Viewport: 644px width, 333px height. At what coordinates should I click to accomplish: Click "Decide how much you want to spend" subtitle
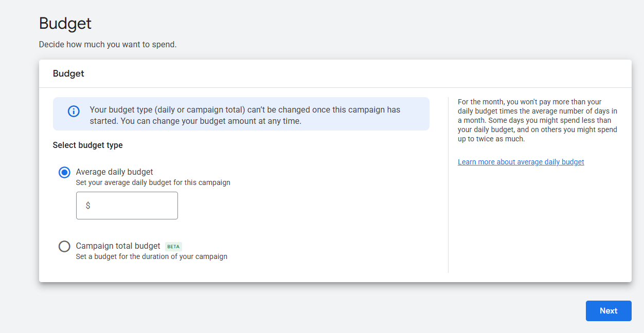pos(108,45)
